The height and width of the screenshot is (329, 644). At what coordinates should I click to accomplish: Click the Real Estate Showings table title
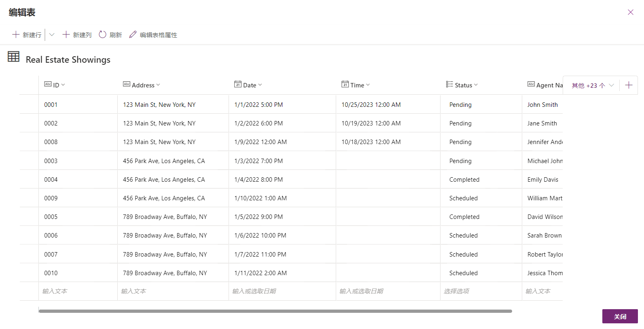point(68,59)
